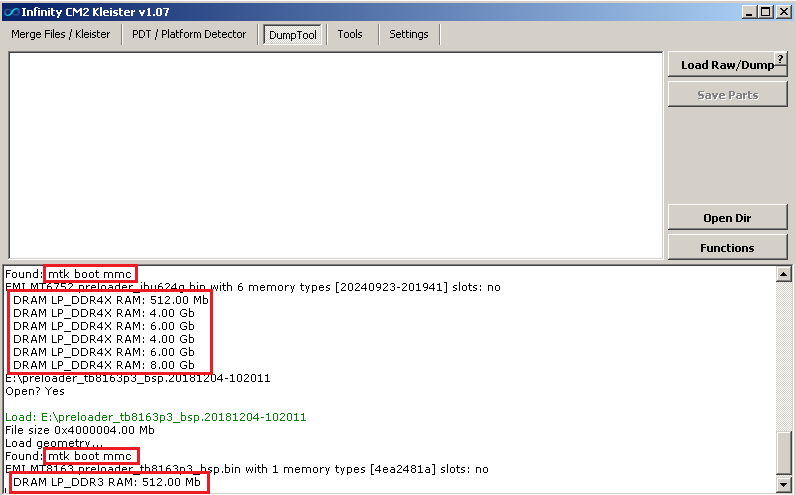Click the log scrollbar up arrow

coord(783,274)
